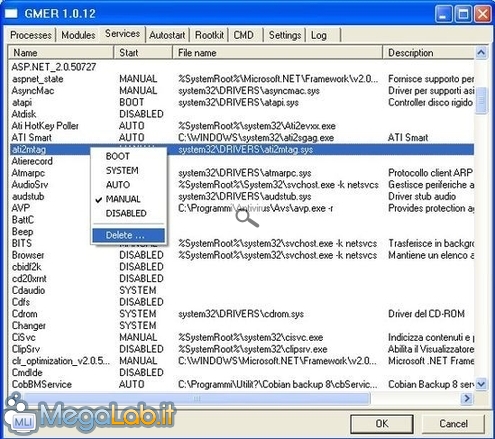Select the cbidf2k service
495x439 pixels.
click(26, 267)
